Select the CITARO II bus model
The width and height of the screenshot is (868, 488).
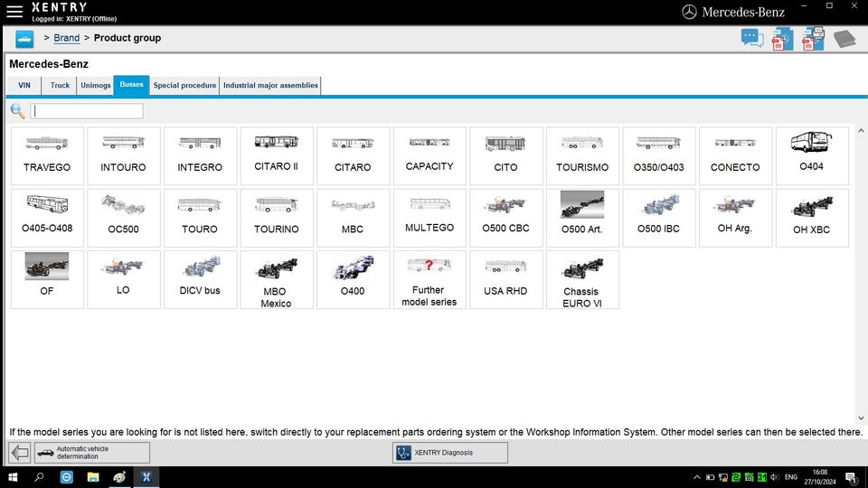click(x=277, y=155)
